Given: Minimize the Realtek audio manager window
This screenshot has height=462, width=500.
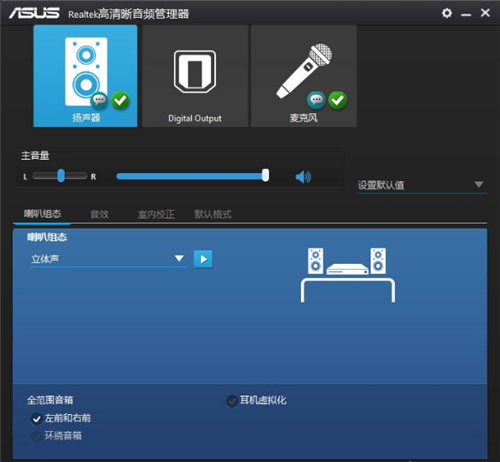Looking at the screenshot, I should tap(466, 14).
